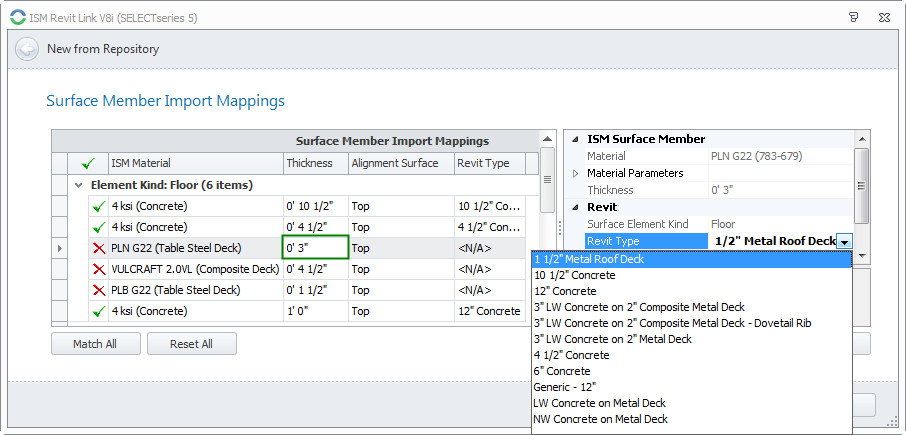Click the Alignment Surface column header

[402, 163]
